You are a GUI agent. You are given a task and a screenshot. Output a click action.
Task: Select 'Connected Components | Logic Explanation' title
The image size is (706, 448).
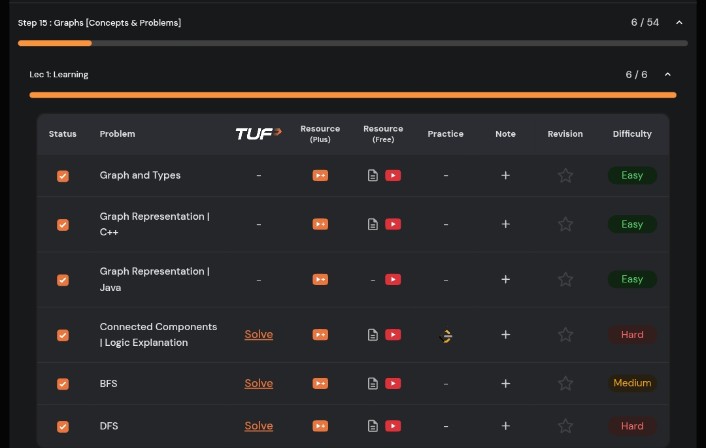(x=158, y=335)
